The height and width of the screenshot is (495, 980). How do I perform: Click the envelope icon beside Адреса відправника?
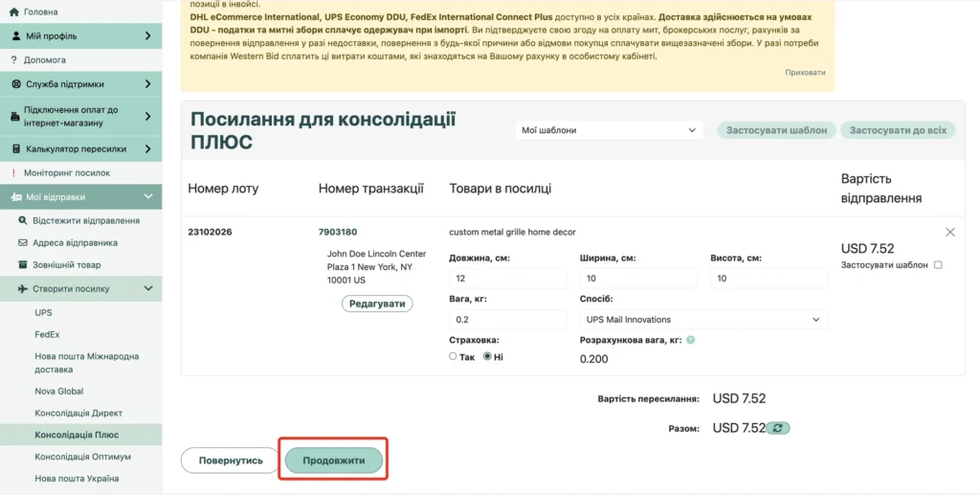pyautogui.click(x=23, y=242)
